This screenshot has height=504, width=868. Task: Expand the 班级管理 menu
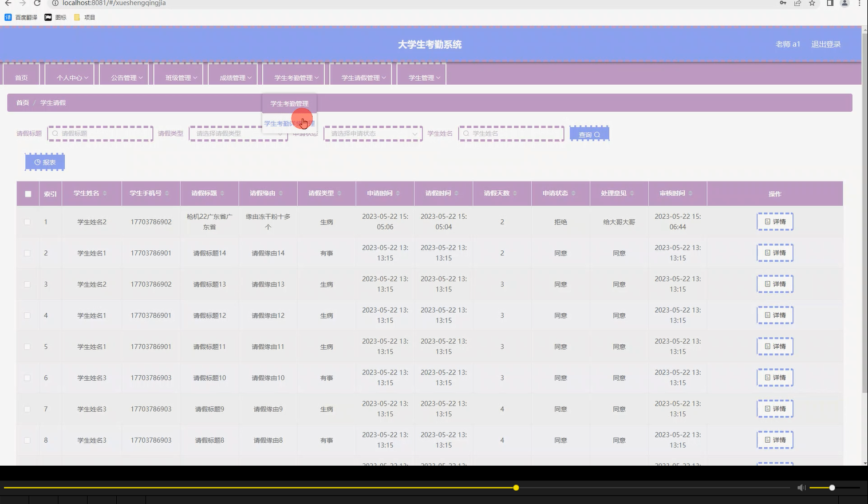point(178,75)
